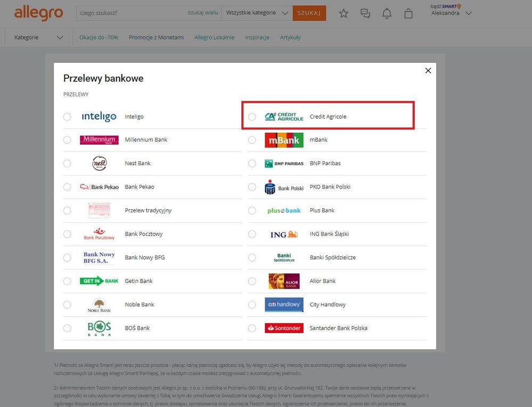Open the Inspiracje section

coord(257,37)
